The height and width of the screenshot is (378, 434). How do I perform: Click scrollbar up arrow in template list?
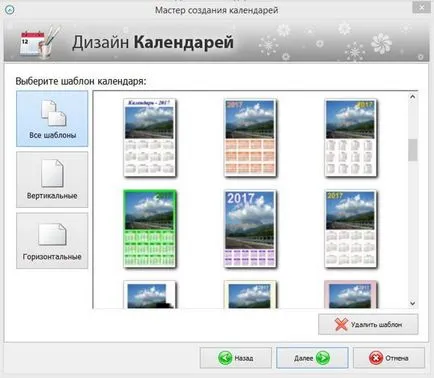(413, 97)
